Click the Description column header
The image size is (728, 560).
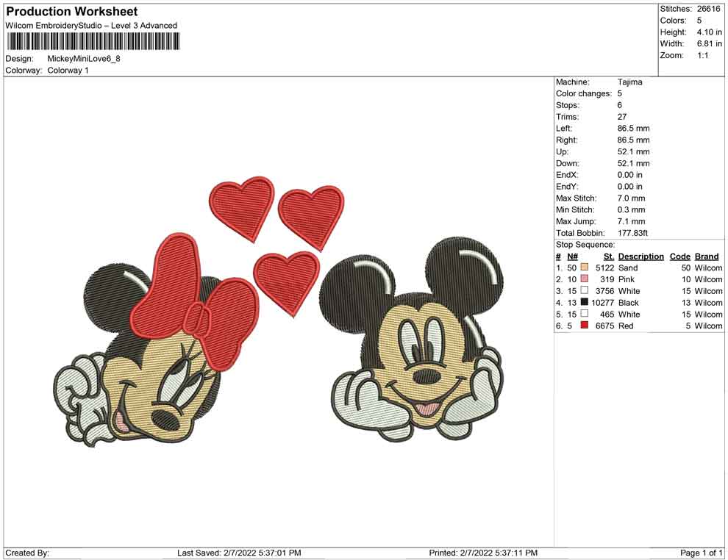640,256
